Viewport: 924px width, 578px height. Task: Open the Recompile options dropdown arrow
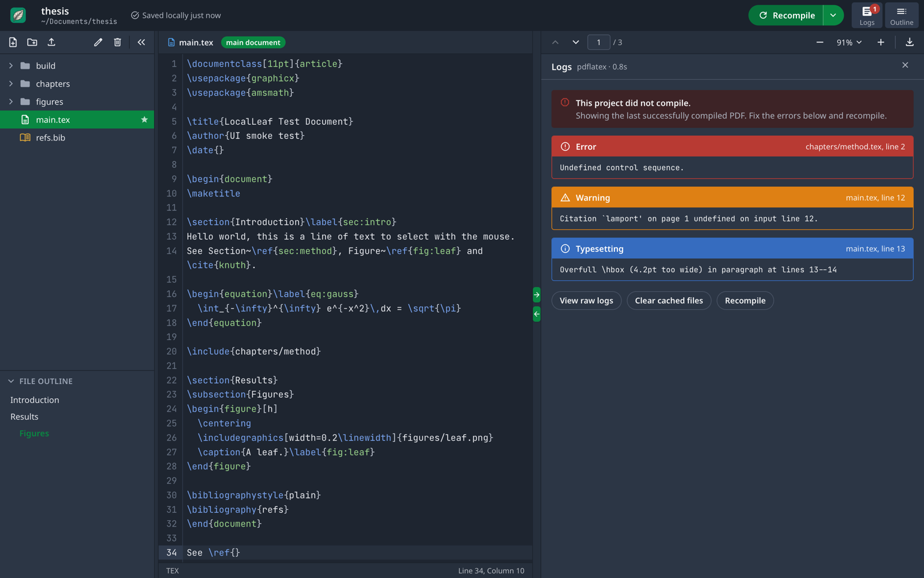(833, 16)
